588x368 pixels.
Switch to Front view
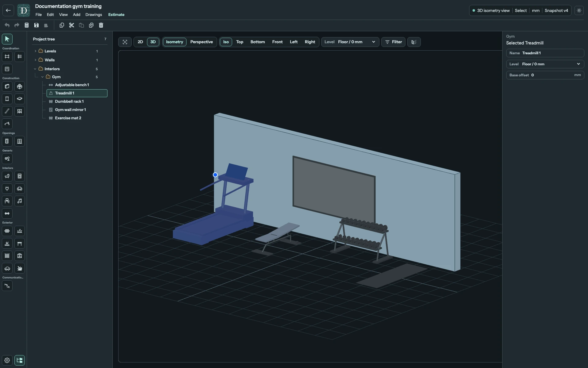coord(277,42)
